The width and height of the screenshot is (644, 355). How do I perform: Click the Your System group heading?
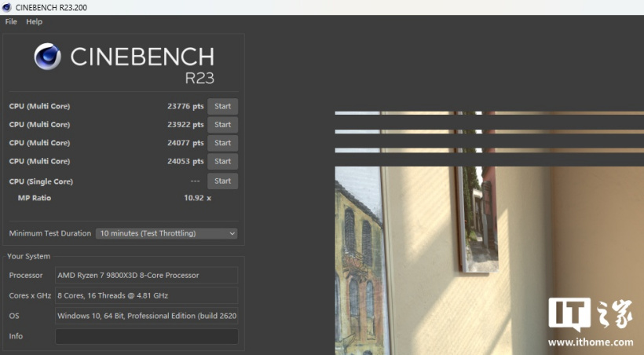click(x=29, y=256)
